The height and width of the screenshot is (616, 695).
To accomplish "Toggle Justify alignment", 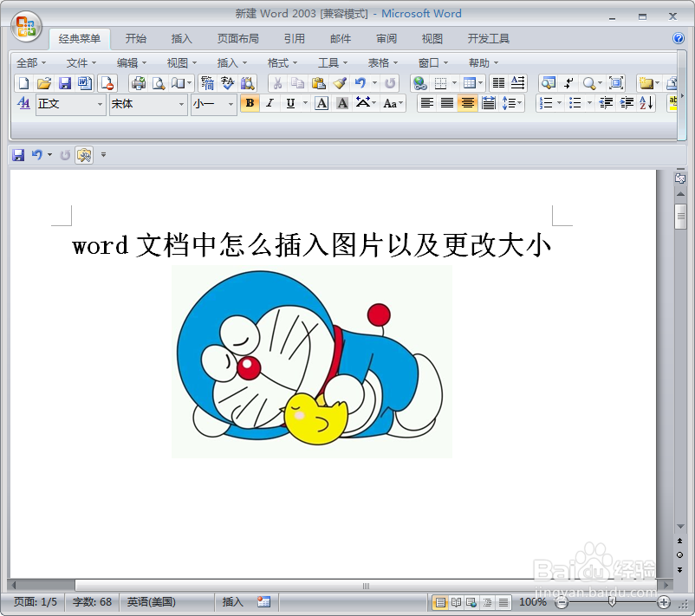I will pos(447,104).
